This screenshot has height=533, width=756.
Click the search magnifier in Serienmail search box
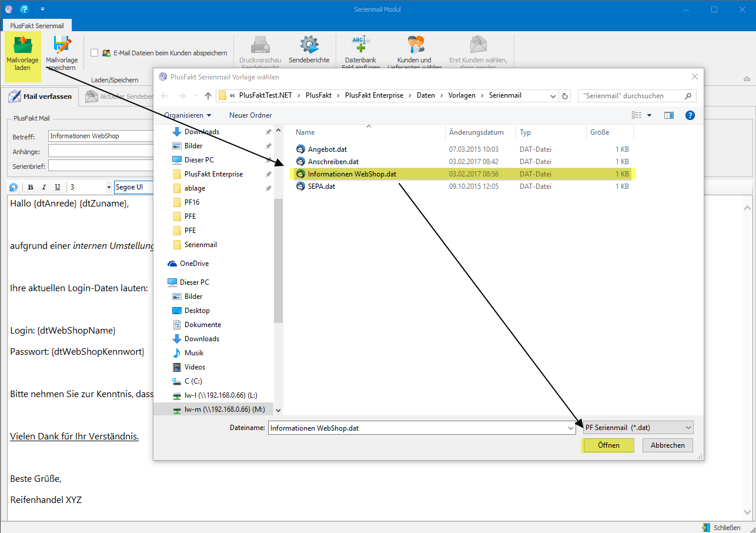[688, 96]
